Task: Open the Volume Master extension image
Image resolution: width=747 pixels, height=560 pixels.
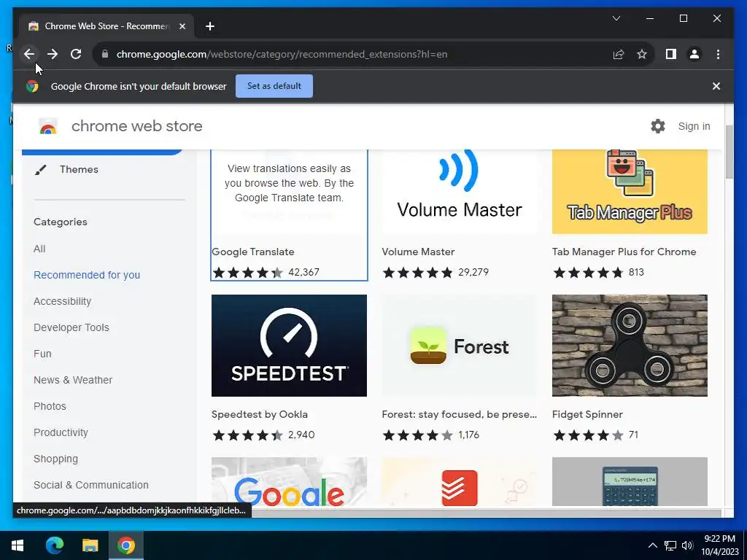Action: tap(460, 192)
